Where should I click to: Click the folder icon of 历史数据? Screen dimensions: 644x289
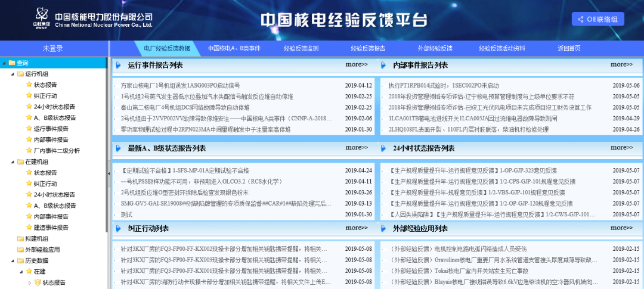[20, 260]
